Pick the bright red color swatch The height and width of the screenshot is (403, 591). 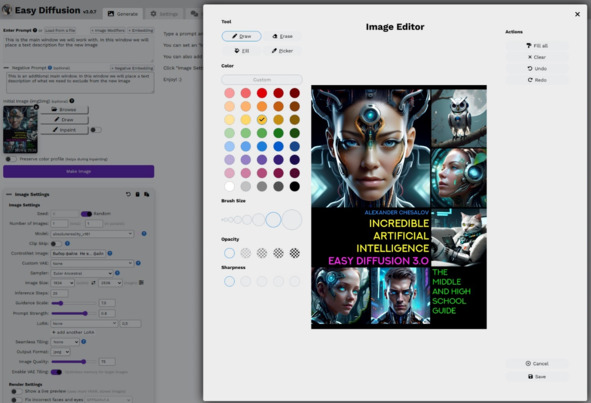[262, 93]
